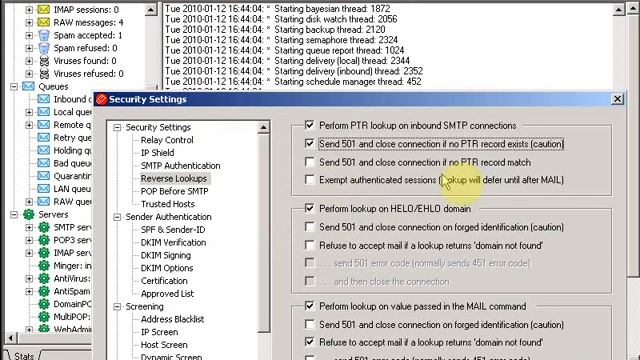640x360 pixels.
Task: Click the Bad queue envelope icon
Action: tap(44, 163)
